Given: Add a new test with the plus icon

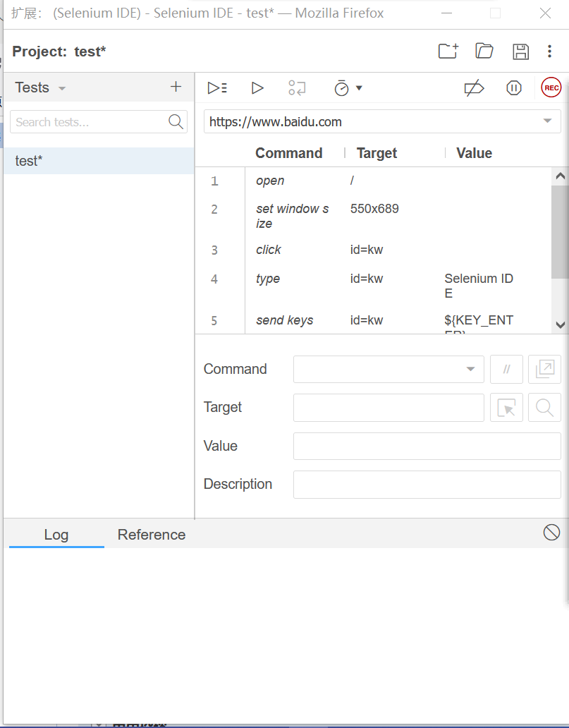Looking at the screenshot, I should coord(176,87).
